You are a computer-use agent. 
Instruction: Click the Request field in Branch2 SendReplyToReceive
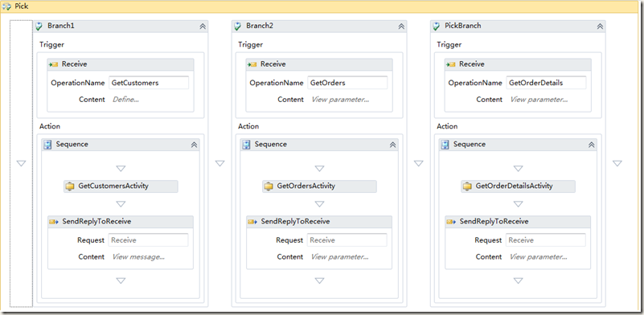347,240
